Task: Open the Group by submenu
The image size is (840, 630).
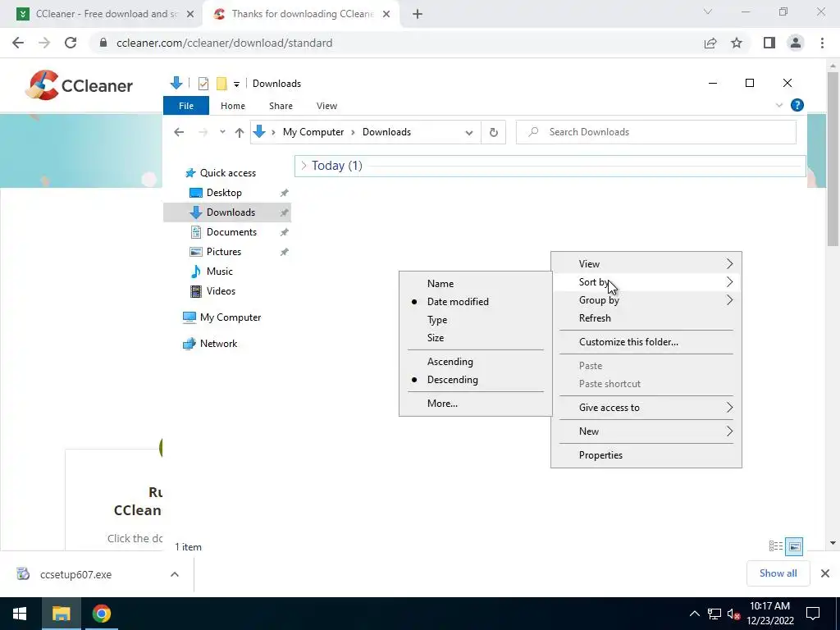Action: [x=646, y=300]
